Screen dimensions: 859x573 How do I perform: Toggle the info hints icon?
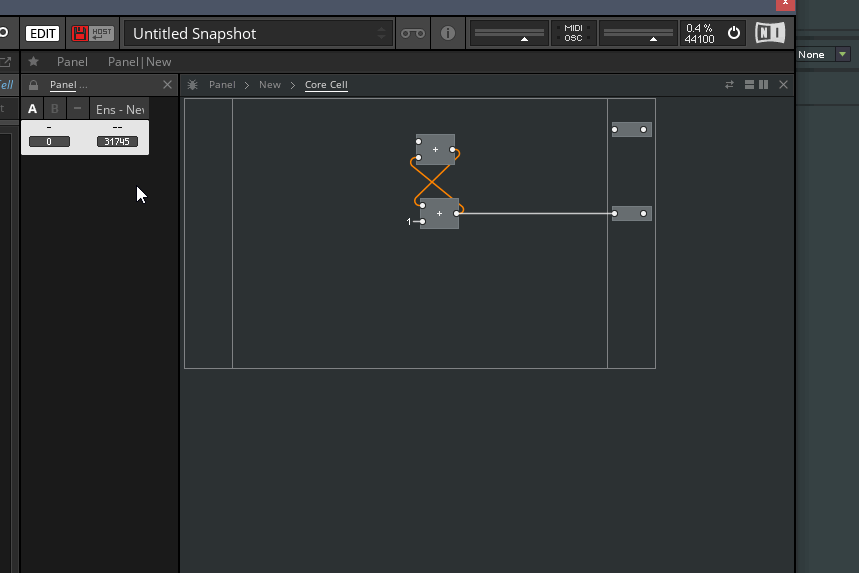click(x=448, y=33)
